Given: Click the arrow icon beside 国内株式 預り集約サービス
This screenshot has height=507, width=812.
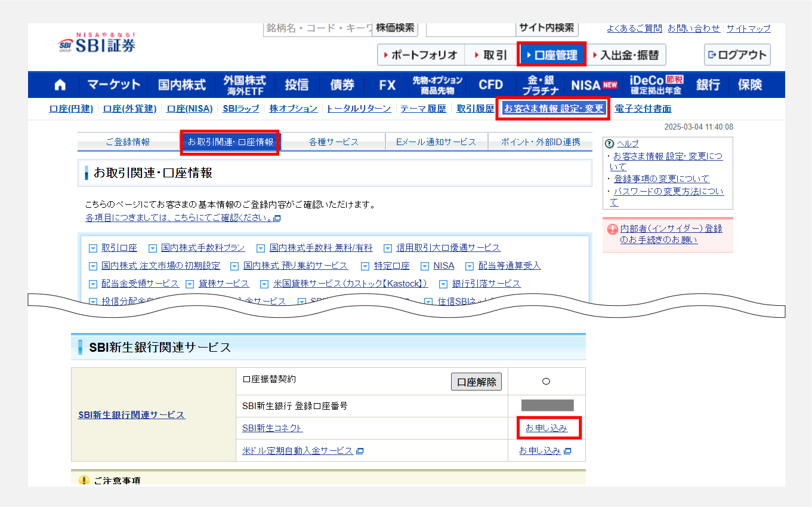Looking at the screenshot, I should pyautogui.click(x=234, y=266).
